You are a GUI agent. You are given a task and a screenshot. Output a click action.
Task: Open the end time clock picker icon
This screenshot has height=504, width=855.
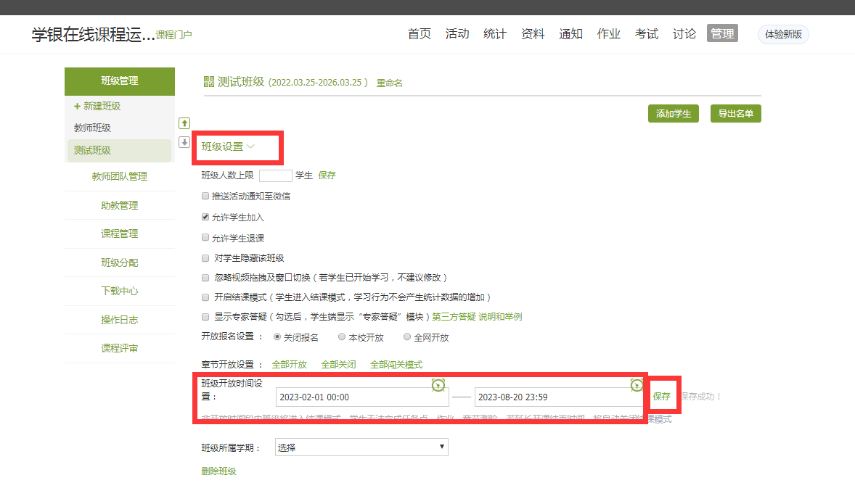click(637, 385)
